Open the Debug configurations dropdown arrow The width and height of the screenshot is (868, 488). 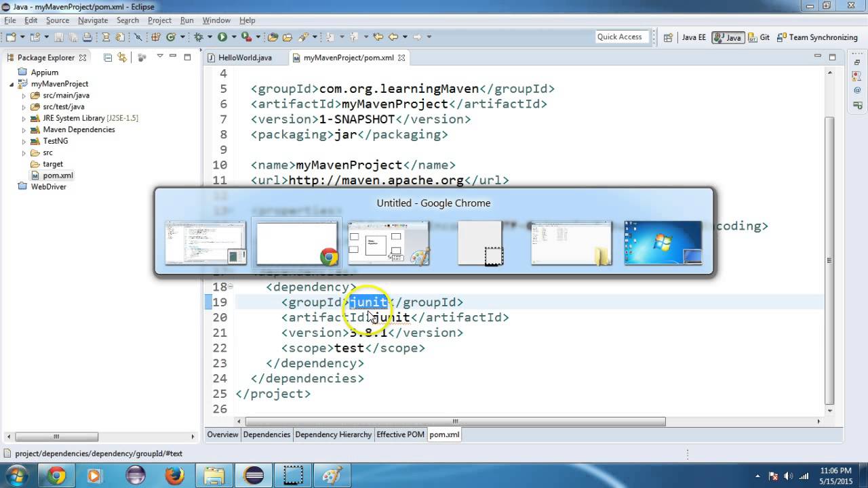(x=210, y=37)
